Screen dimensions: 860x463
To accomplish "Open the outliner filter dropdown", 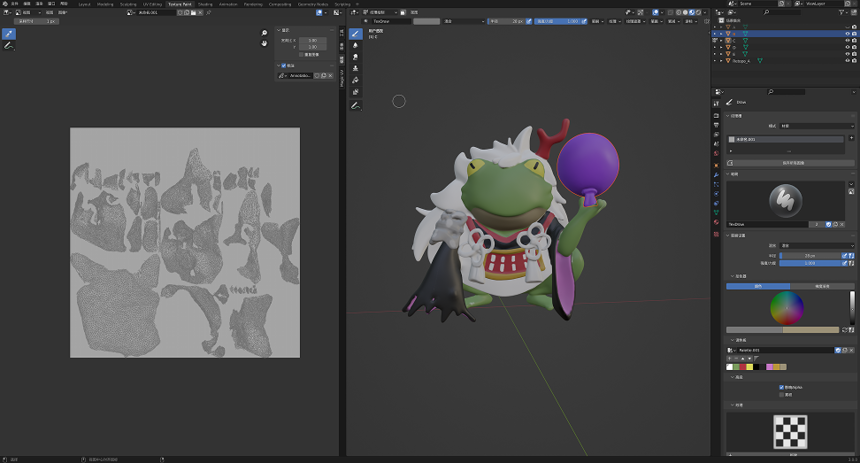I will tap(843, 12).
